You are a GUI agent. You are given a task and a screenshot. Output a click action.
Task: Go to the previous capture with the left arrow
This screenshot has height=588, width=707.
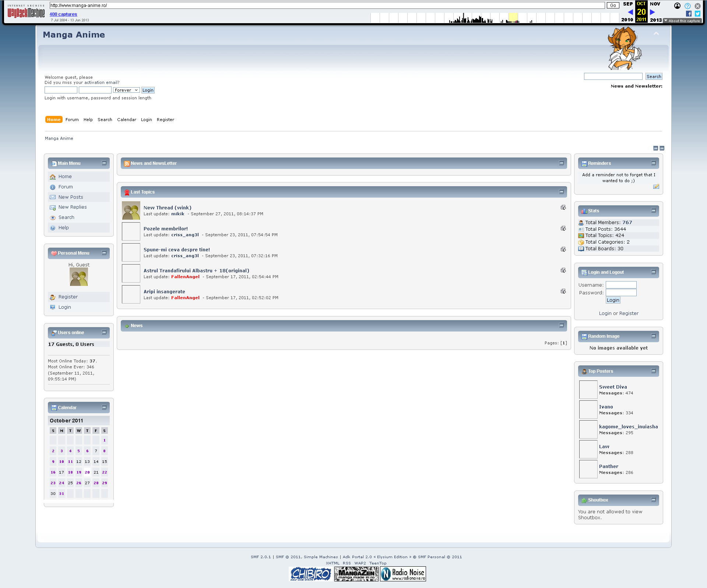click(630, 12)
